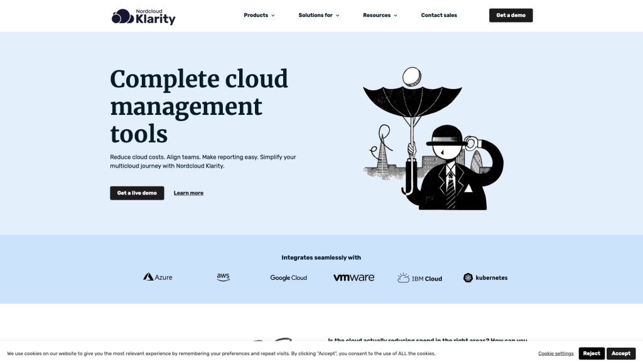Click the 'Reduce cloud costs' paragraph
The width and height of the screenshot is (643, 364).
(x=203, y=161)
